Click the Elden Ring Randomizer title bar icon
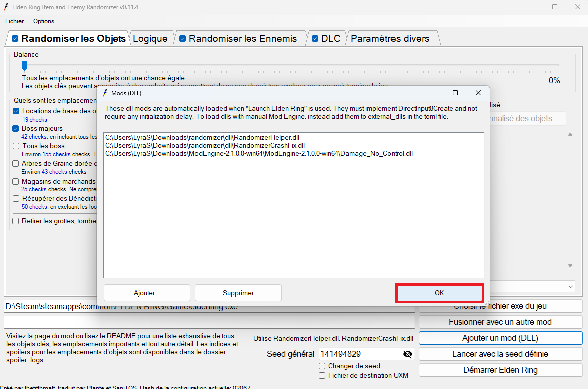This screenshot has width=588, height=389. (x=6, y=7)
